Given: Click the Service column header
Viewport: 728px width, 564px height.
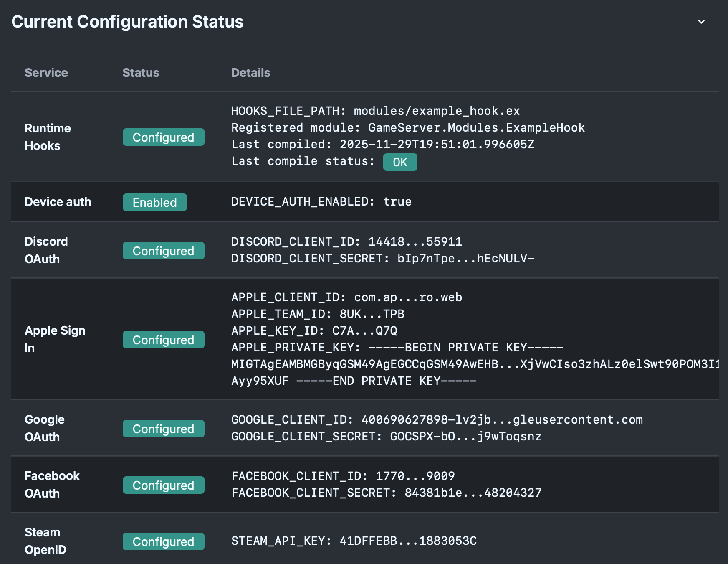Looking at the screenshot, I should pos(46,73).
